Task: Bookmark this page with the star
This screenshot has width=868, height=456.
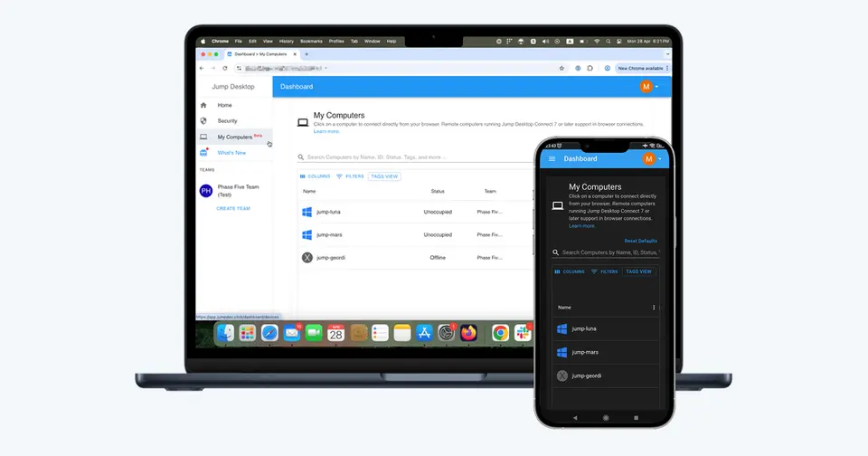Action: click(561, 68)
